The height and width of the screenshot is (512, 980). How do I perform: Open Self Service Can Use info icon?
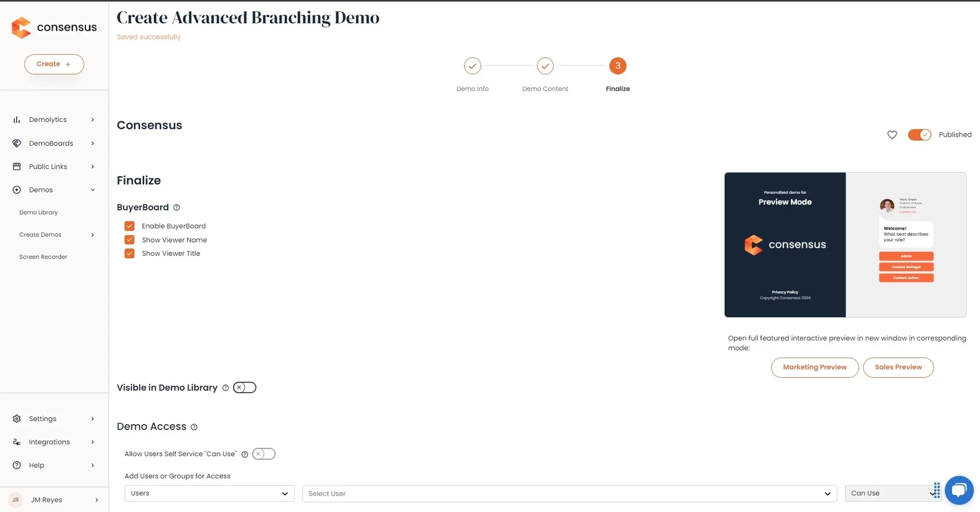point(245,454)
